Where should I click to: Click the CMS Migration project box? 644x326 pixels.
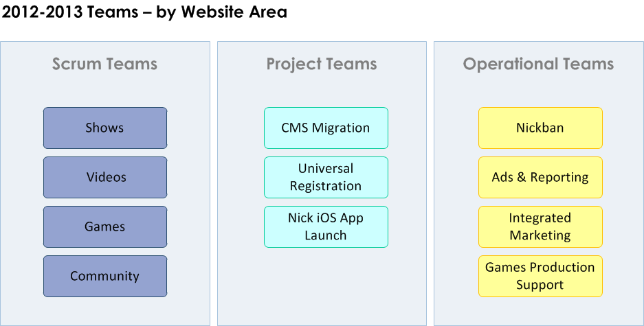coord(326,128)
